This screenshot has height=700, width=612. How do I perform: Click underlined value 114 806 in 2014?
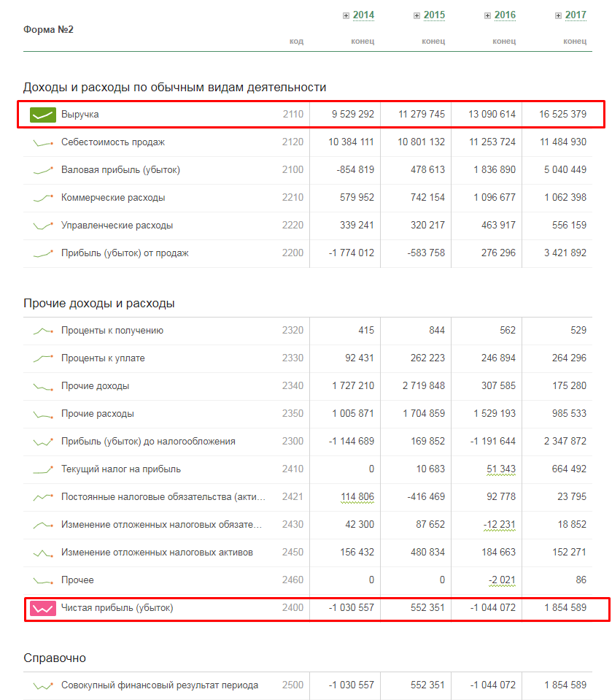point(357,497)
